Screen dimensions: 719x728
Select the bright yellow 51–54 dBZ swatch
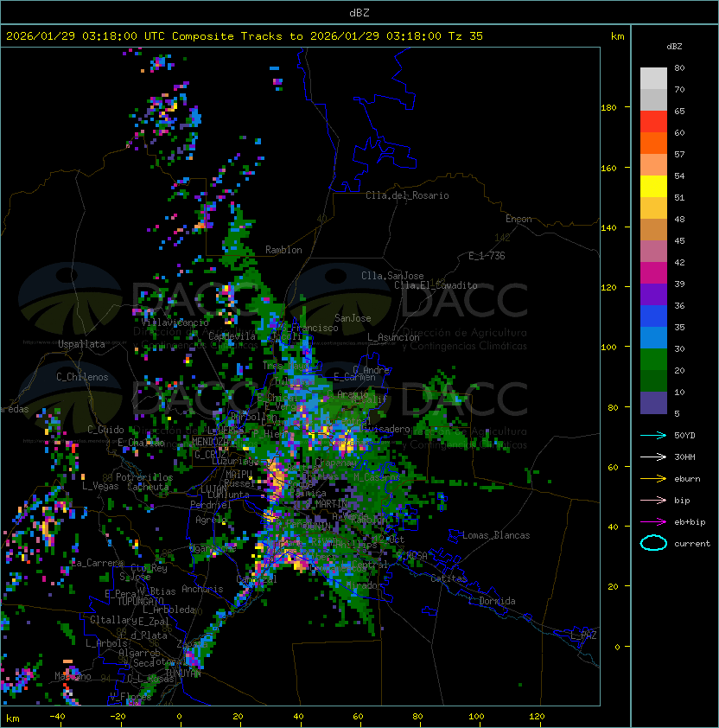653,186
